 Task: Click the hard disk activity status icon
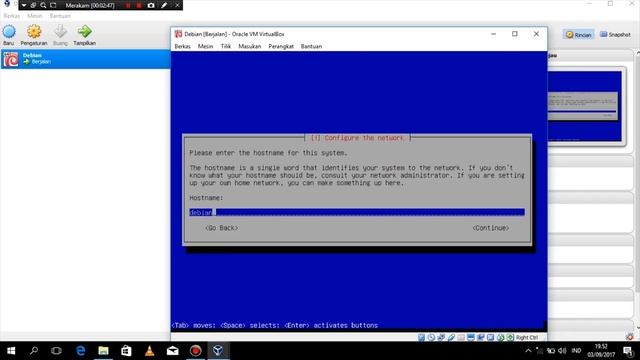[421, 338]
